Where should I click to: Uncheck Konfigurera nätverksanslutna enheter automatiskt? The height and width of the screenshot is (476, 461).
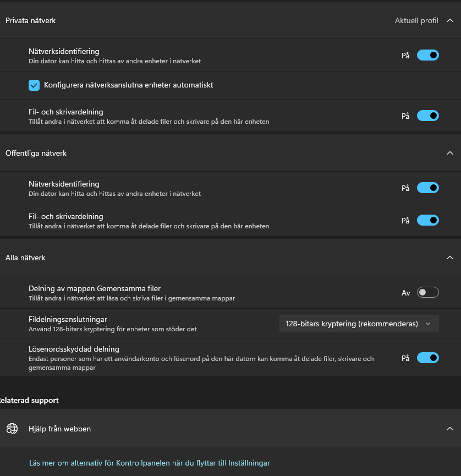point(34,85)
